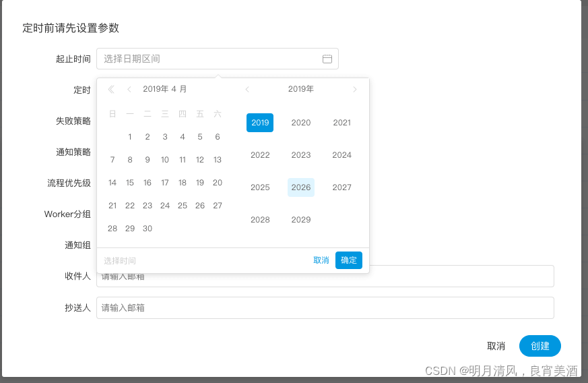The width and height of the screenshot is (588, 383).
Task: Pick April 16 in the calendar
Action: coord(148,183)
